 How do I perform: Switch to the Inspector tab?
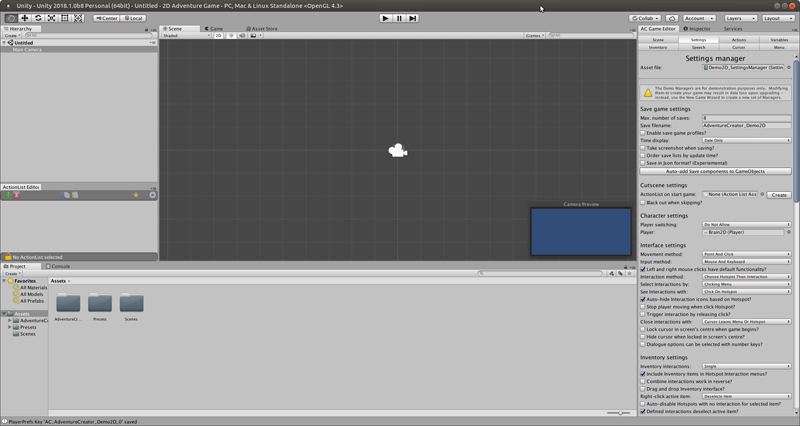pyautogui.click(x=697, y=29)
